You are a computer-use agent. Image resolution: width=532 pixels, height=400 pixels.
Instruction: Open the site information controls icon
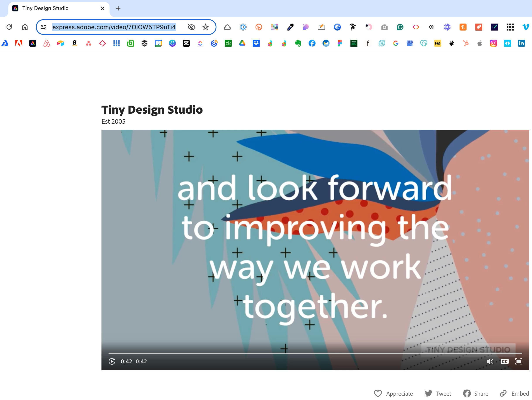(43, 27)
